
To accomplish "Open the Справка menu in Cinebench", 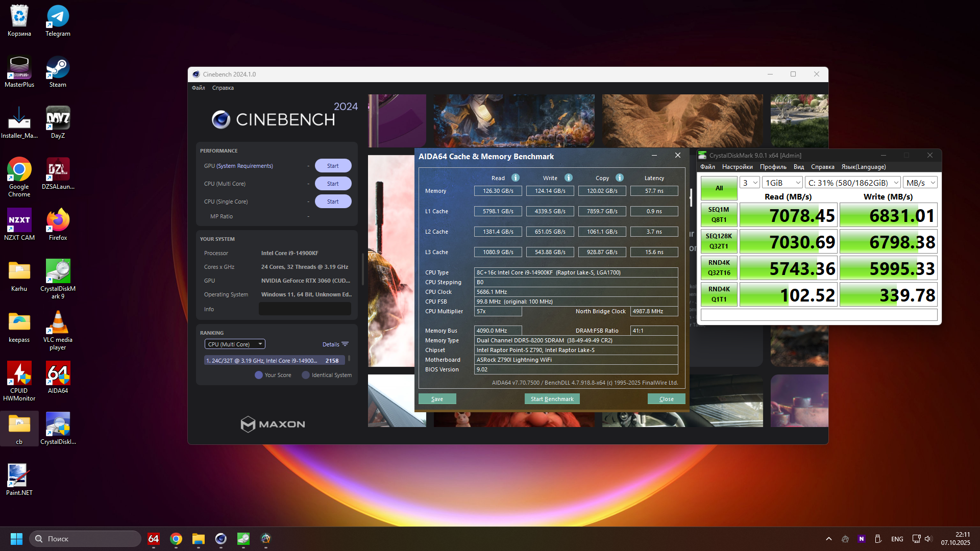I will [223, 88].
